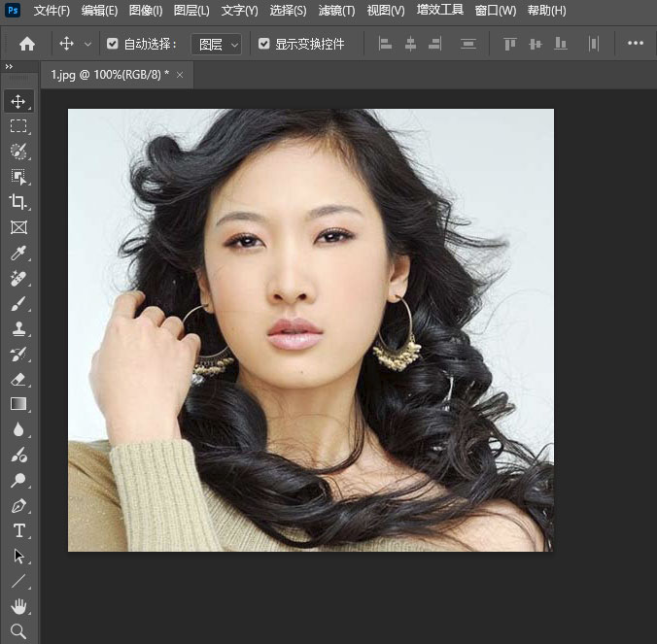Distribute vertical centers evenly in options bar
657x644 pixels.
coord(467,44)
